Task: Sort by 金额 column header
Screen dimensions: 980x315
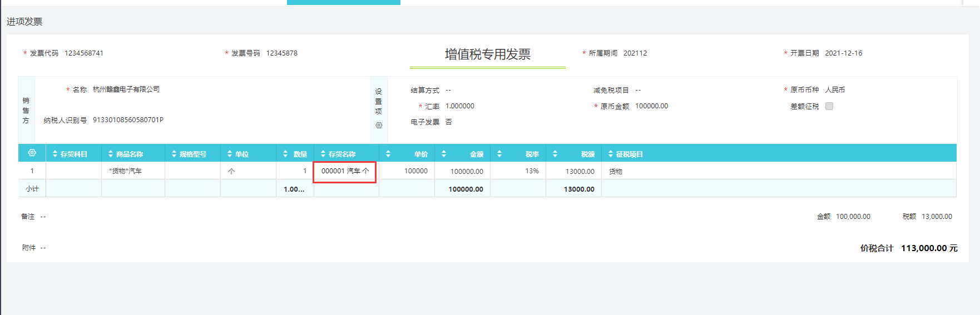Action: 444,154
